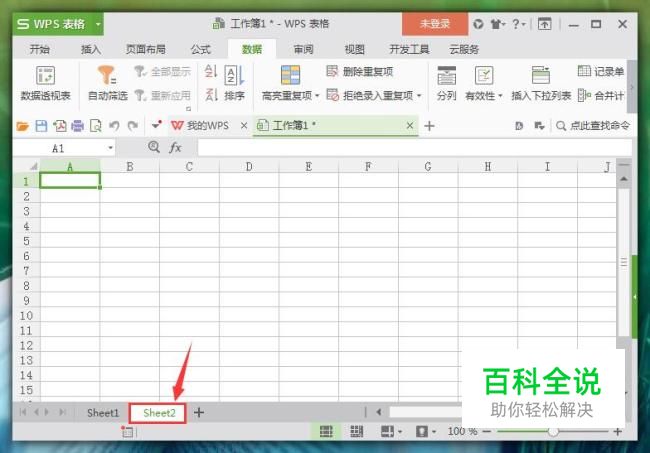Image resolution: width=650 pixels, height=453 pixels.
Task: Open the 公式 ribbon tab
Action: [201, 49]
